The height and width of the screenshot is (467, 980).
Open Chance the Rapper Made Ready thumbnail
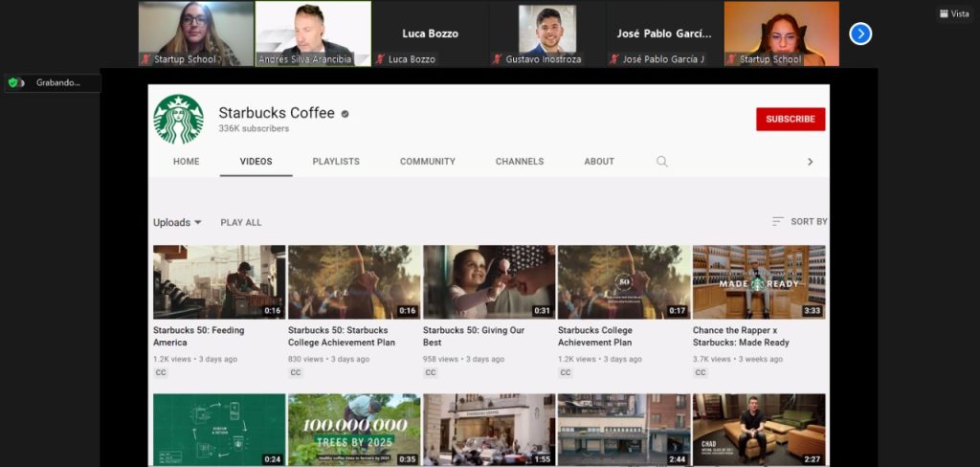click(758, 281)
